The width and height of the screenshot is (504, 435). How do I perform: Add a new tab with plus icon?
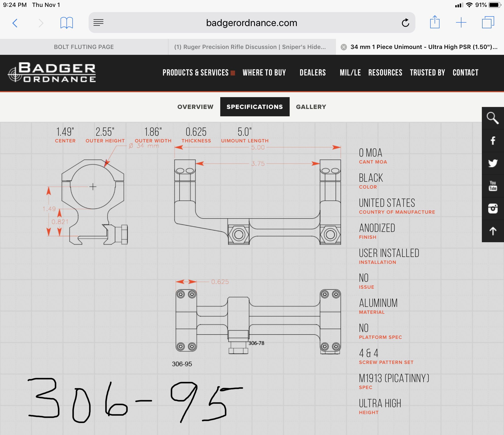461,22
